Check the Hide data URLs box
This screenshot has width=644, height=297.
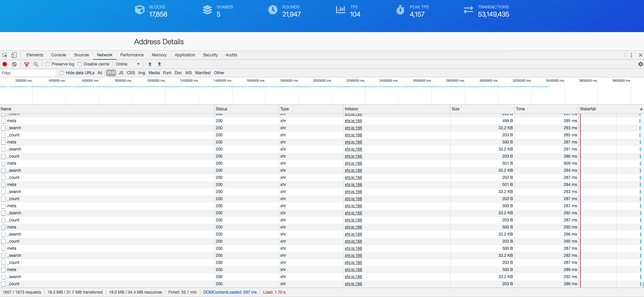(x=62, y=73)
